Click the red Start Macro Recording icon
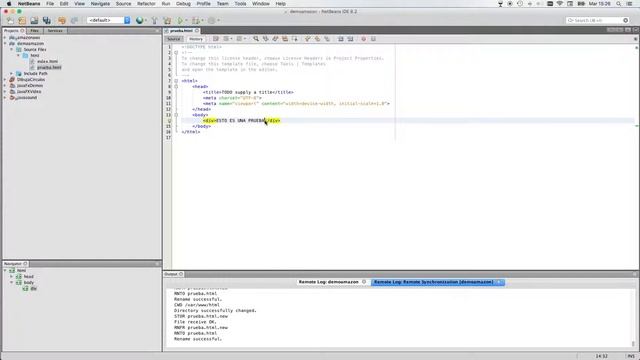 [363, 39]
